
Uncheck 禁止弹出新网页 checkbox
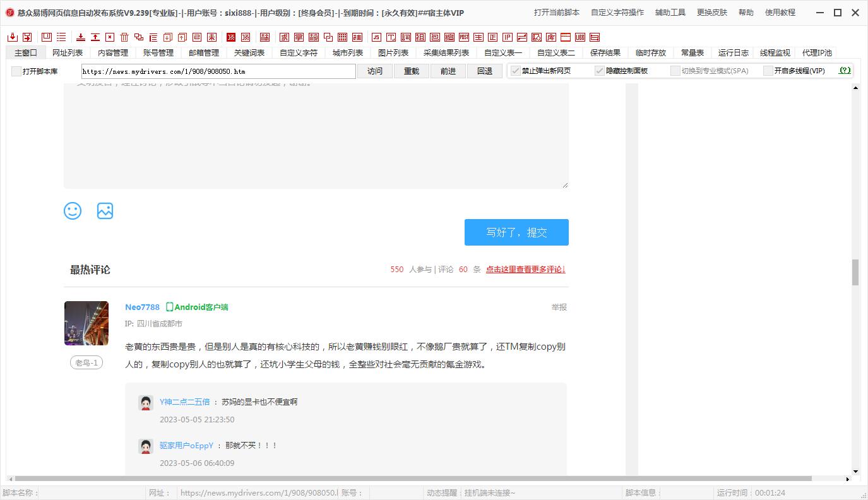pos(516,71)
